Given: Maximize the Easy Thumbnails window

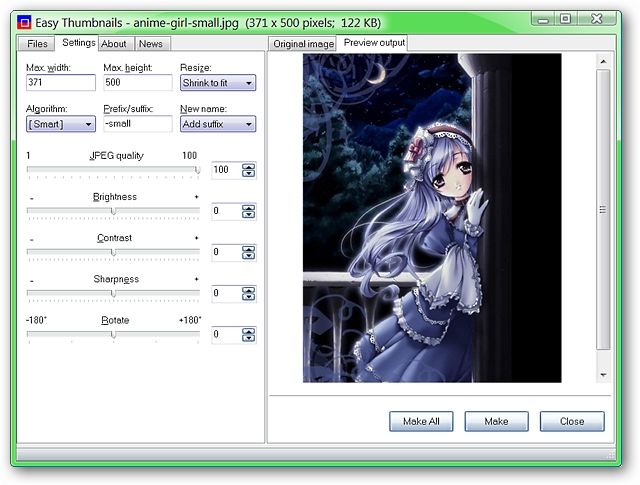Looking at the screenshot, I should [566, 19].
